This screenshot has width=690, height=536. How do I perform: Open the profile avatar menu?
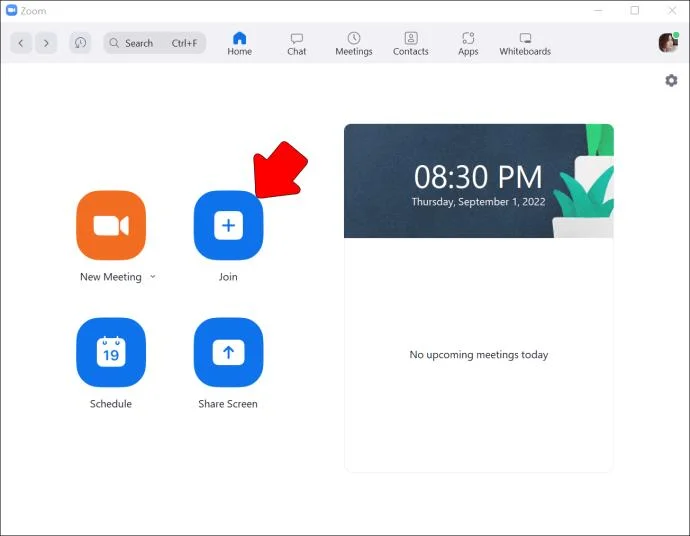coord(668,43)
